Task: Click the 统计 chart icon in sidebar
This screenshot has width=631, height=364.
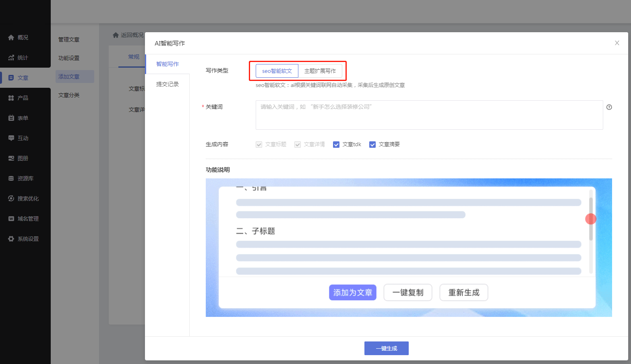Action: click(x=11, y=58)
